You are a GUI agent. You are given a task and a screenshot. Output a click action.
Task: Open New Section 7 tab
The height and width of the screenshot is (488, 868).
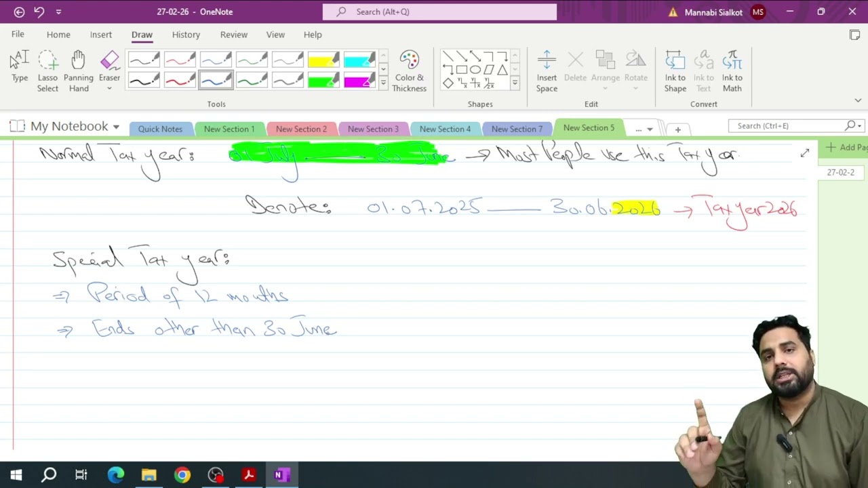[x=517, y=129]
